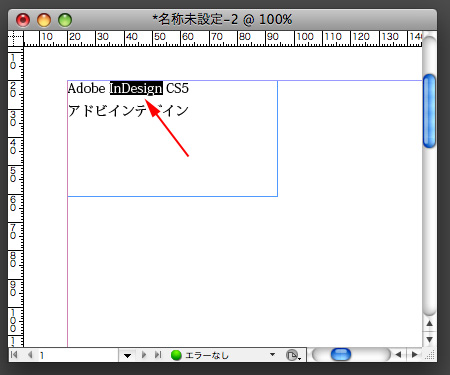This screenshot has height=375, width=450.
Task: Click the horizontal scrollbar thumb
Action: point(341,354)
